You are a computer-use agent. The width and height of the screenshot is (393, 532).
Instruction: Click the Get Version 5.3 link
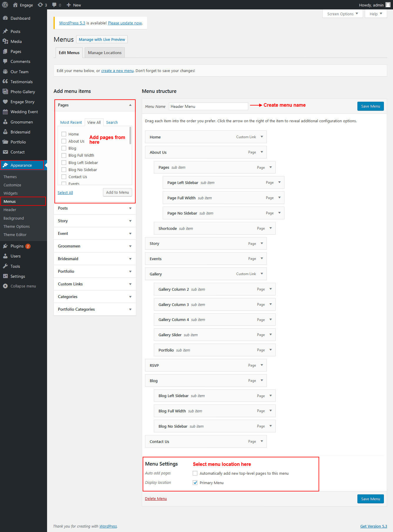pyautogui.click(x=374, y=526)
